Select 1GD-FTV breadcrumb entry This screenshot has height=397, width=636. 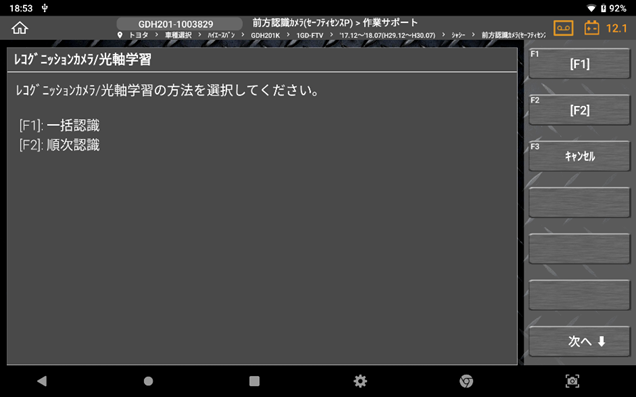[310, 35]
